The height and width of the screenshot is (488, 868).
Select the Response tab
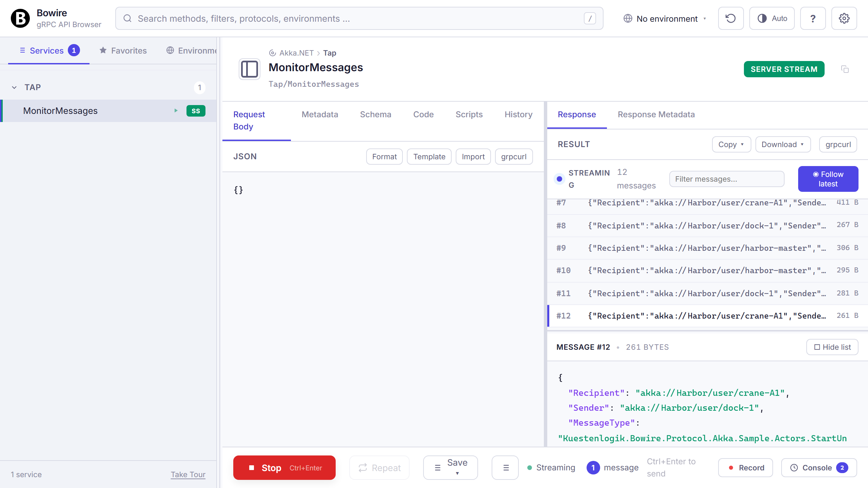pyautogui.click(x=577, y=115)
